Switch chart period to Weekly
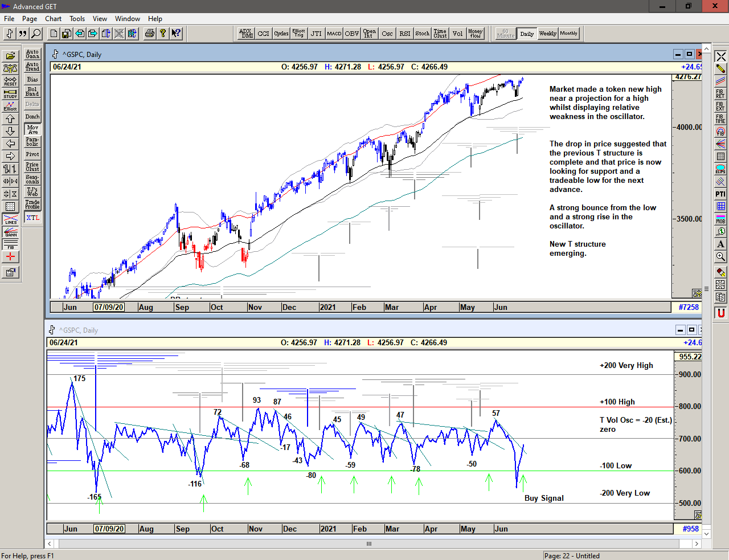This screenshot has height=560, width=729. [547, 34]
